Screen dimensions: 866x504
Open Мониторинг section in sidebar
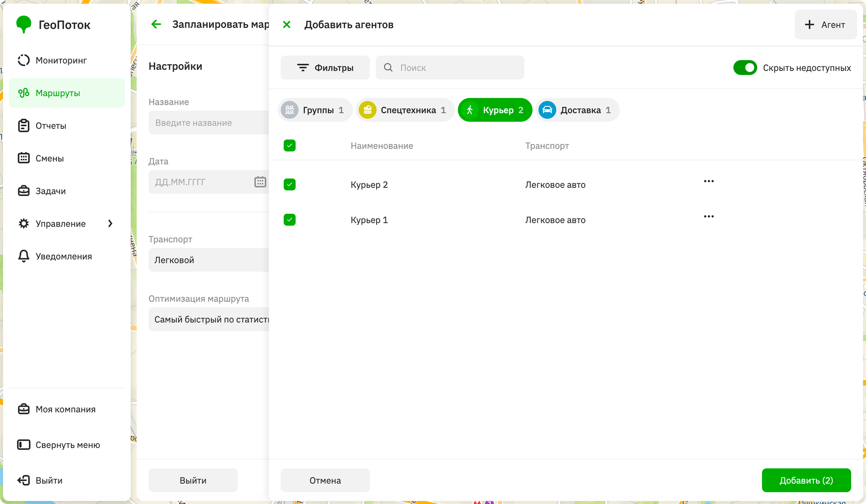click(67, 60)
